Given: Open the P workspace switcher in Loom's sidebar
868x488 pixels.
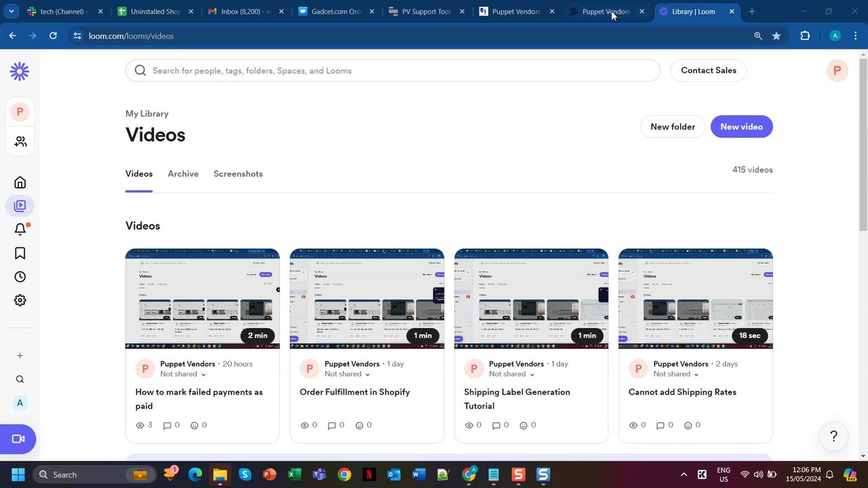Looking at the screenshot, I should click(x=20, y=112).
